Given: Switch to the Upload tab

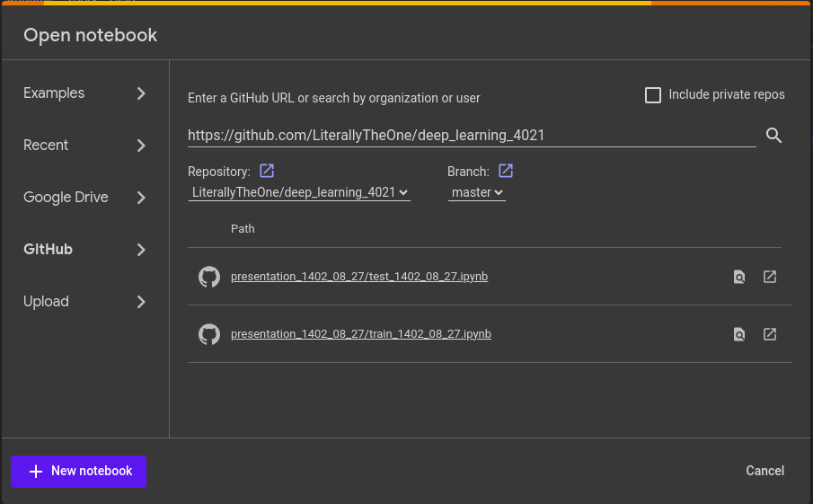Looking at the screenshot, I should click(x=85, y=302).
